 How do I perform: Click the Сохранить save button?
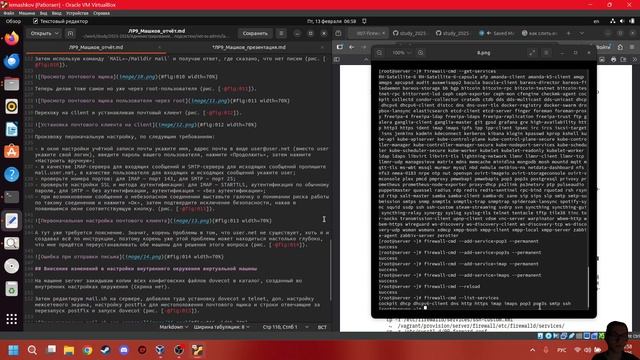pyautogui.click(x=255, y=33)
